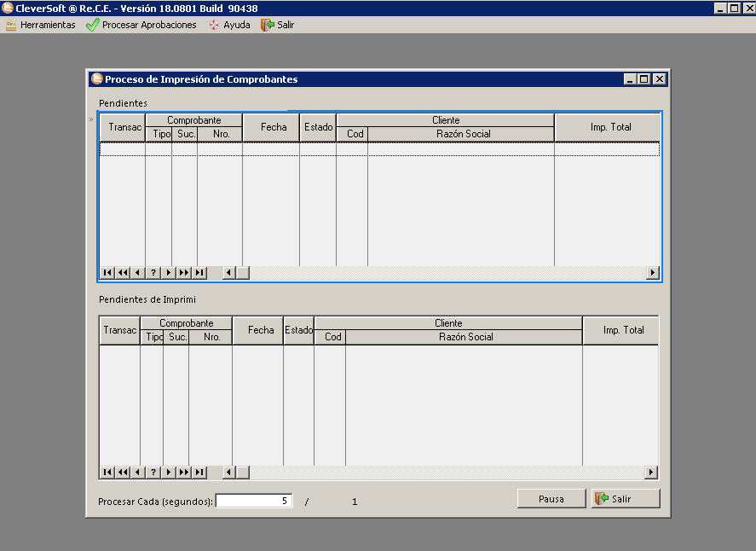Viewport: 756px width, 551px height.
Task: Open the Ayuda help menu
Action: [x=229, y=25]
